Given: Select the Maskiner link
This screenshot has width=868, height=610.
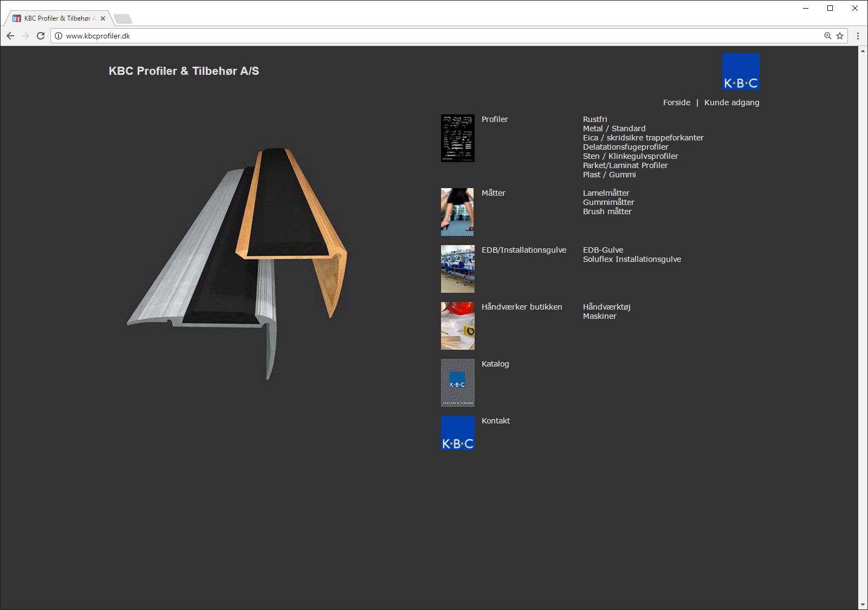Looking at the screenshot, I should click(600, 316).
